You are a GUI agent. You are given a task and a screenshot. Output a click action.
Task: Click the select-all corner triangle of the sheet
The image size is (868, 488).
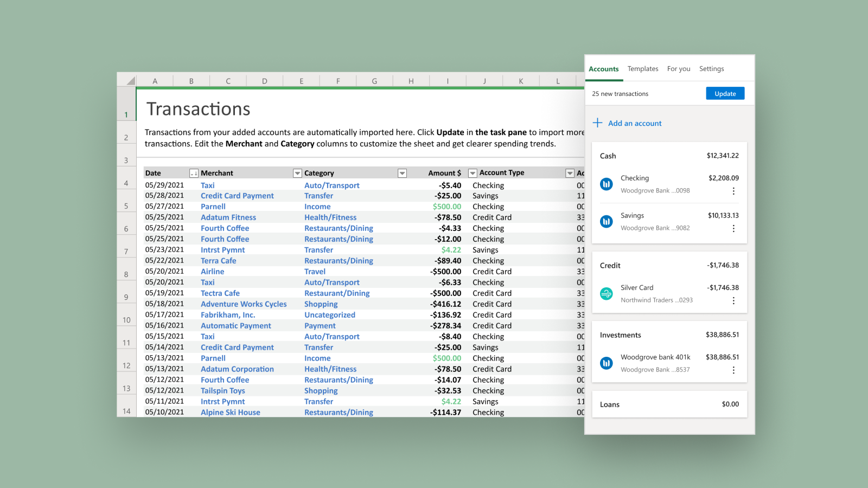130,81
